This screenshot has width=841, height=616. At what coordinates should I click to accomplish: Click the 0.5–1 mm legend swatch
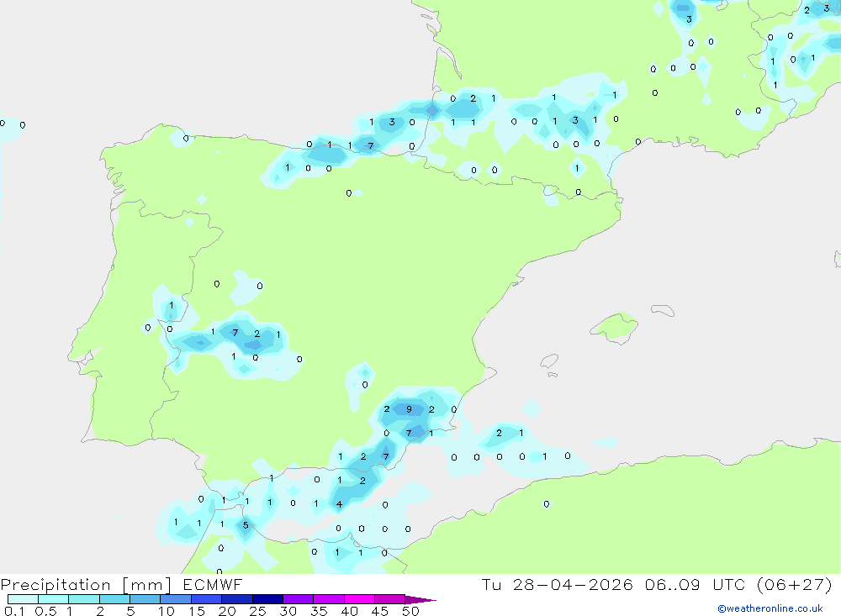[x=54, y=599]
